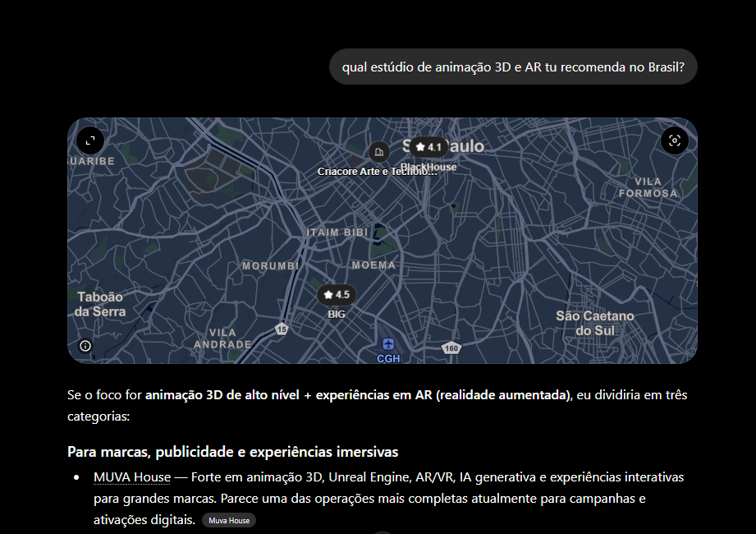
Task: Click the MORUMBI district label
Action: [271, 266]
